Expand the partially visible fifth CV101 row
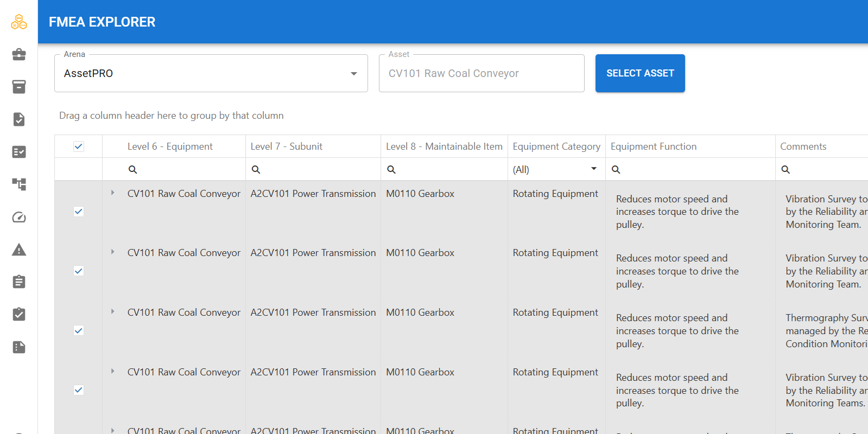The height and width of the screenshot is (434, 868). click(112, 430)
